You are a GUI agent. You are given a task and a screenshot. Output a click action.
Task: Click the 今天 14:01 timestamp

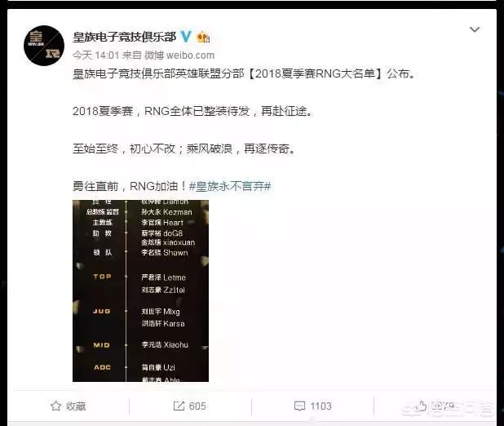95,55
